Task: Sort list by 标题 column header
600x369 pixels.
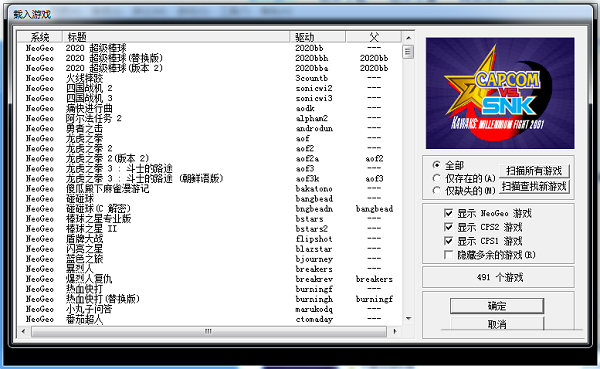Action: tap(176, 37)
